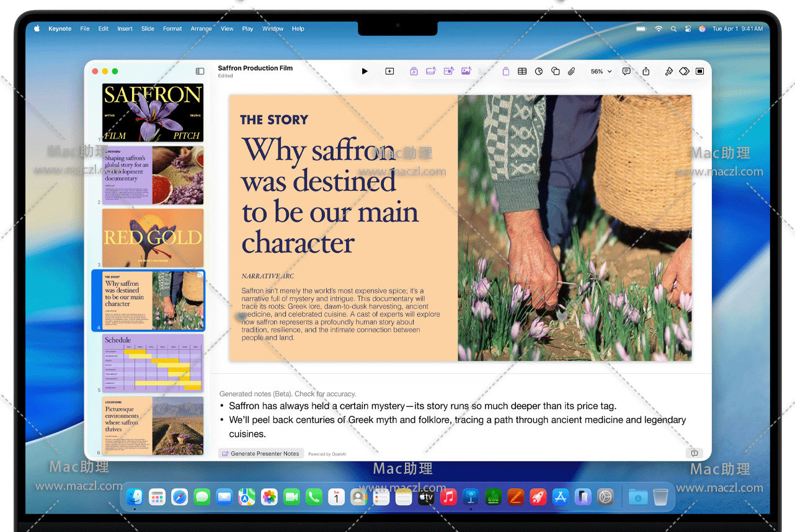The width and height of the screenshot is (795, 532).
Task: Click the Add Slide toolbar icon
Action: [x=389, y=71]
